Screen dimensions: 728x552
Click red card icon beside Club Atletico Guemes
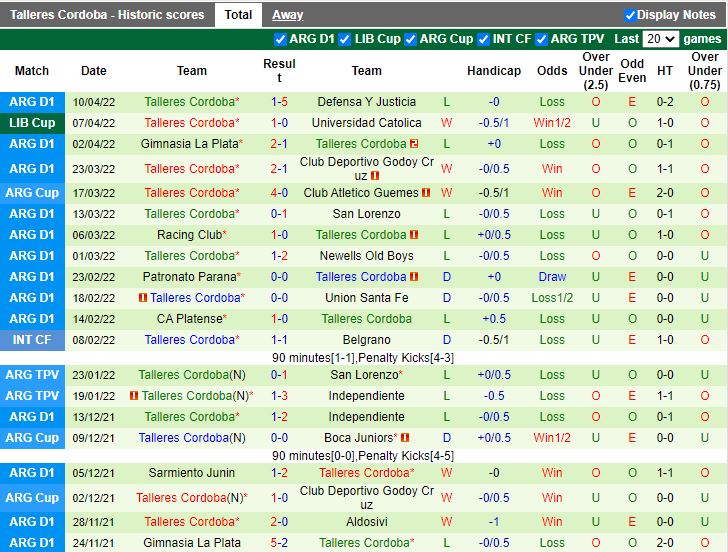pyautogui.click(x=426, y=193)
